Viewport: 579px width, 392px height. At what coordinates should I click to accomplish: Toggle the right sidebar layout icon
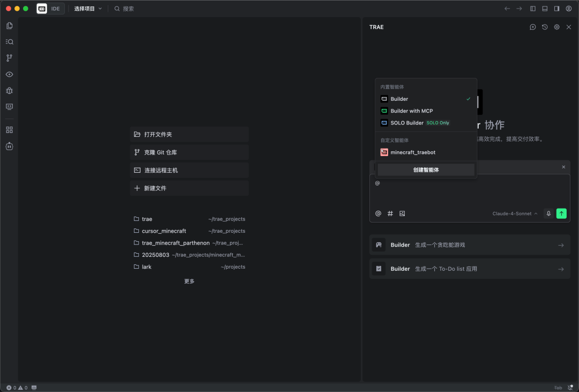556,9
